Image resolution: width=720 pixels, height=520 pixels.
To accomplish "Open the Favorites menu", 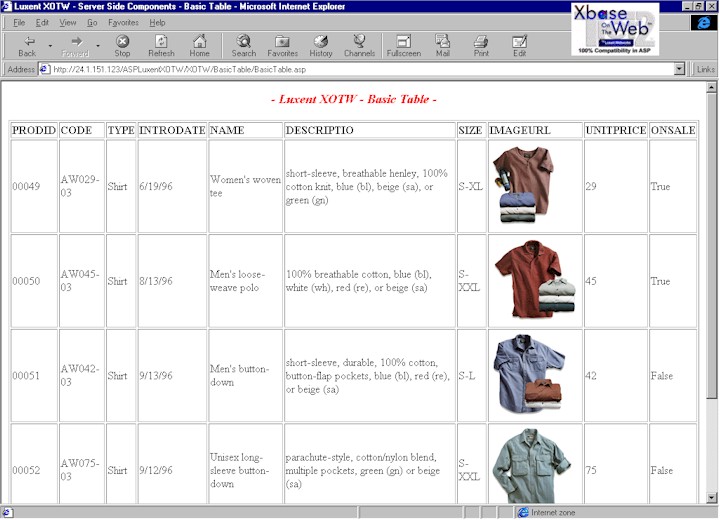I will pos(124,23).
